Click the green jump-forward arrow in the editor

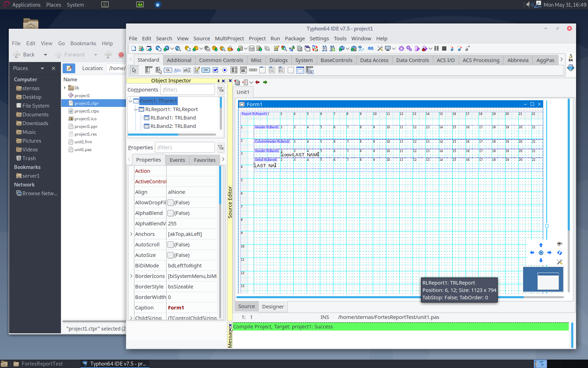click(265, 82)
